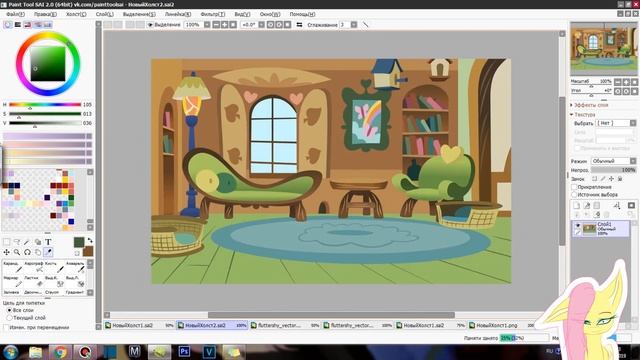Open the Фильтр menu

(x=213, y=14)
